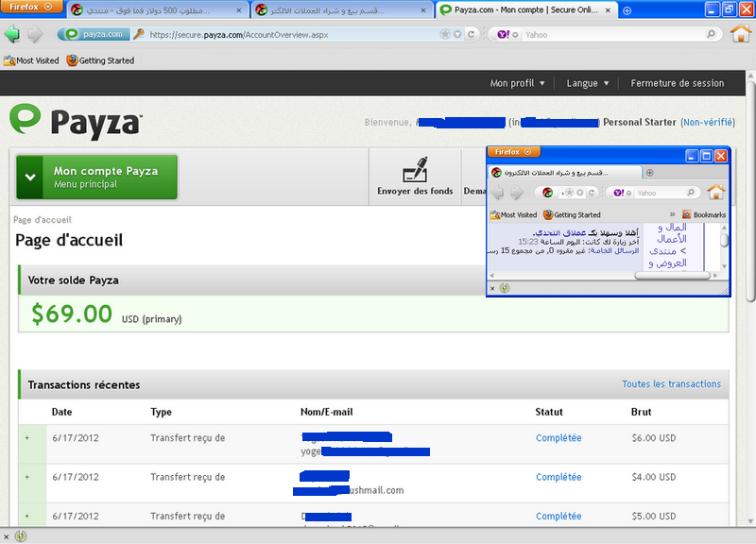Click Fermeture de session
The width and height of the screenshot is (756, 544).
pos(677,83)
